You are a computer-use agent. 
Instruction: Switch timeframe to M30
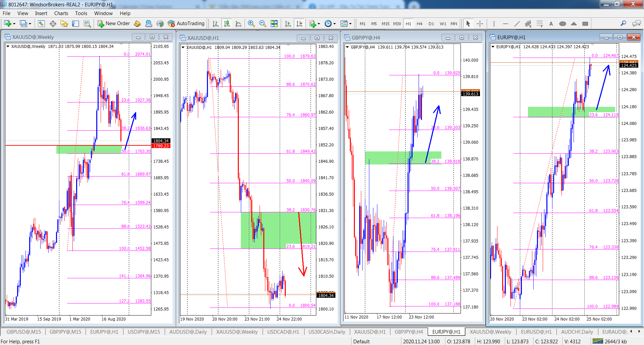click(x=397, y=23)
